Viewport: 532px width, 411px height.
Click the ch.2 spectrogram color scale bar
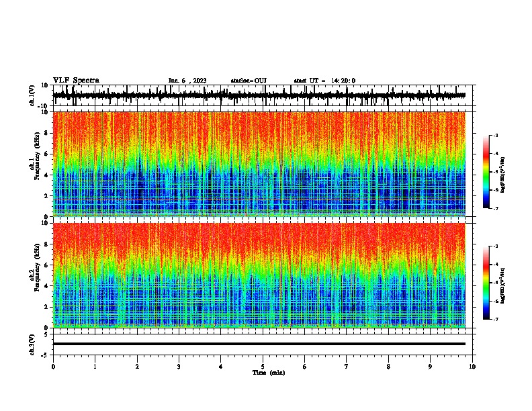486,283
